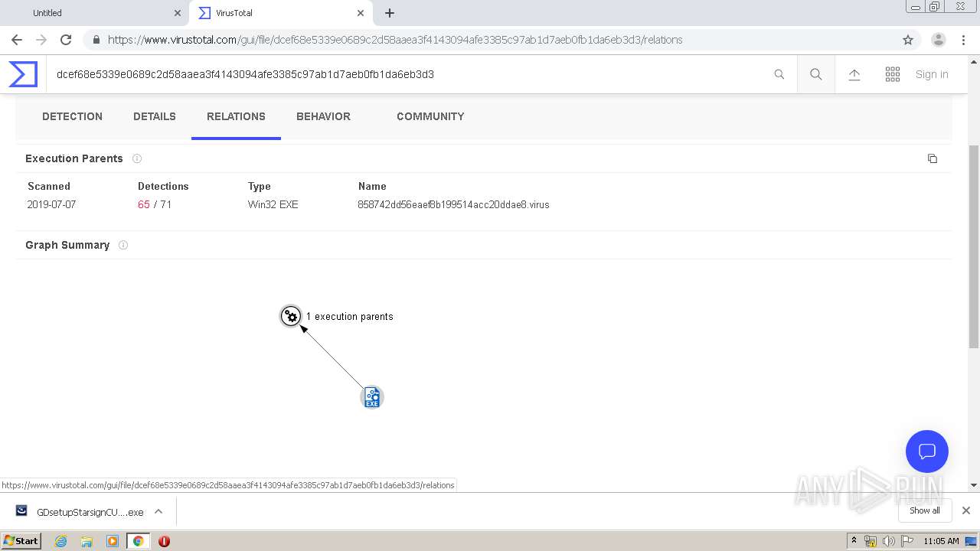Viewport: 980px width, 551px height.
Task: Click the volume speaker tray icon
Action: (888, 541)
